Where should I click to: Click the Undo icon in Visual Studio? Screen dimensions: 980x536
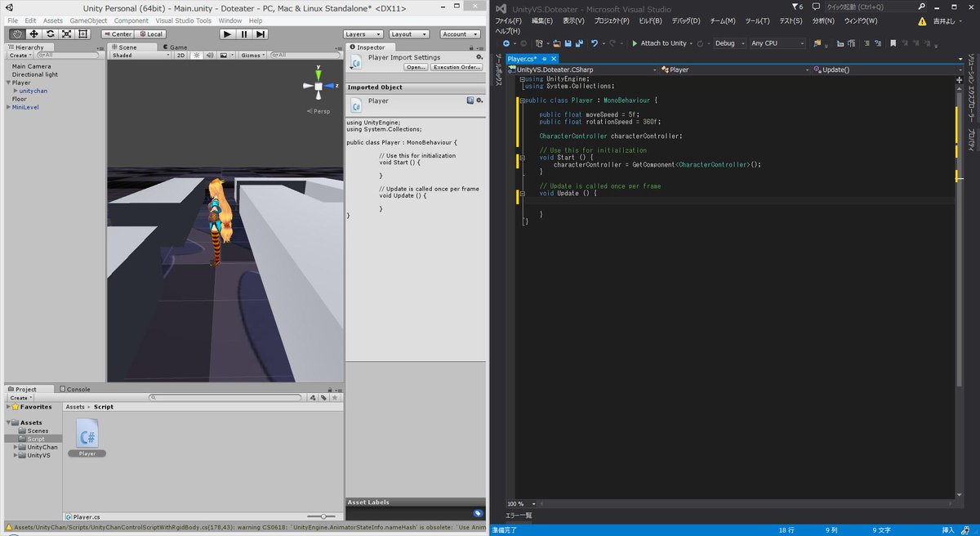[x=594, y=42]
